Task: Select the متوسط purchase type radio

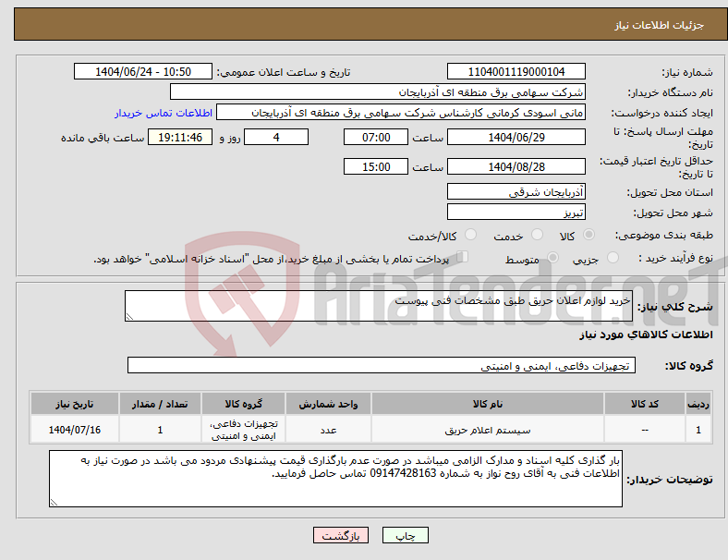Action: pyautogui.click(x=552, y=257)
